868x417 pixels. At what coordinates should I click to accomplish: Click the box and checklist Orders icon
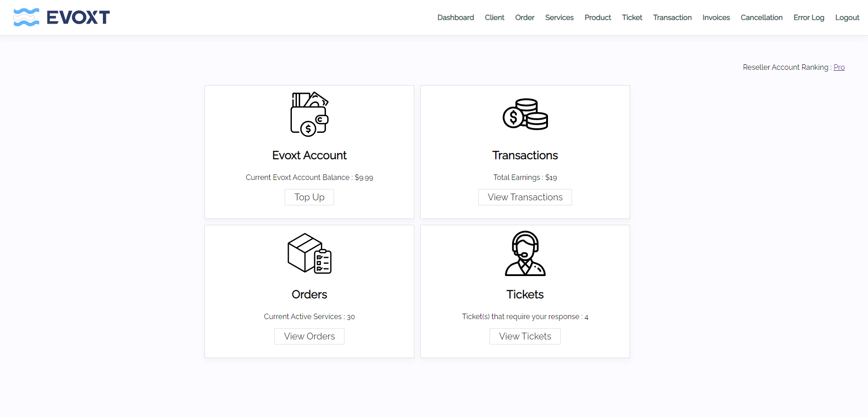309,253
